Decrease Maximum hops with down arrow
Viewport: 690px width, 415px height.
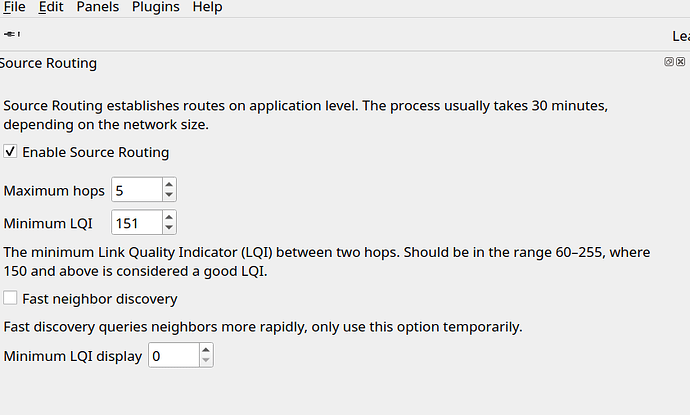[x=169, y=195]
